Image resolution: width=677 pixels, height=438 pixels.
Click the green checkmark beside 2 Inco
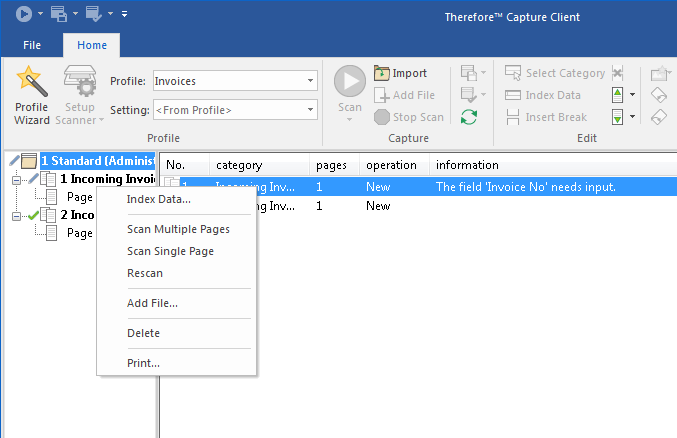click(x=33, y=215)
